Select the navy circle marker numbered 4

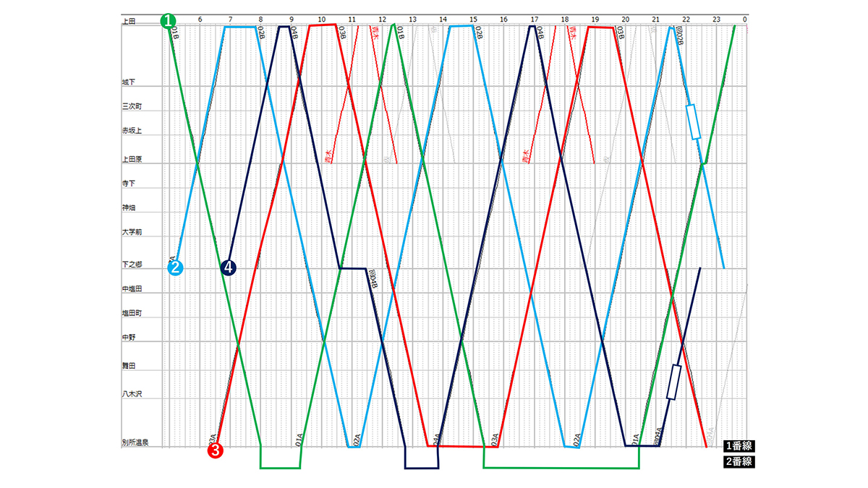[x=229, y=267]
